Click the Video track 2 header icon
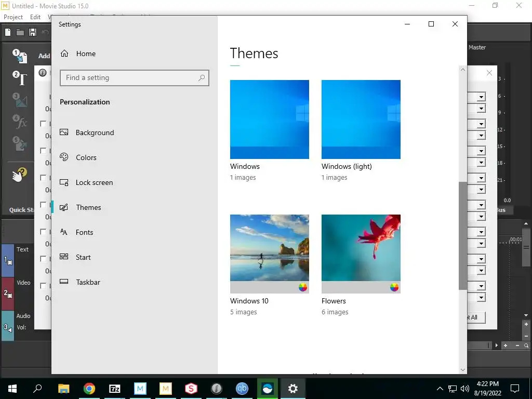 (8, 294)
